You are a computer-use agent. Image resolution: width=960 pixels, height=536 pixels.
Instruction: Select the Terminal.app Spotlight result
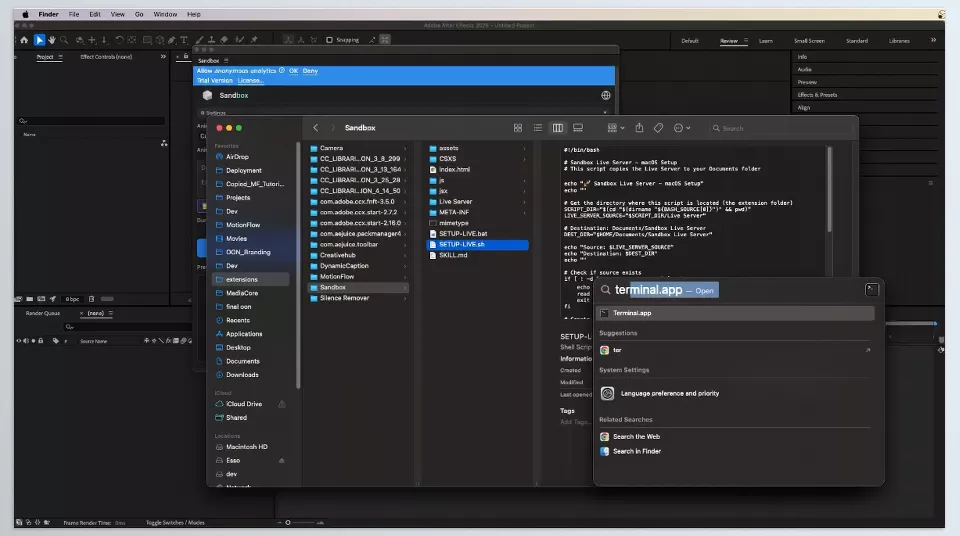735,313
